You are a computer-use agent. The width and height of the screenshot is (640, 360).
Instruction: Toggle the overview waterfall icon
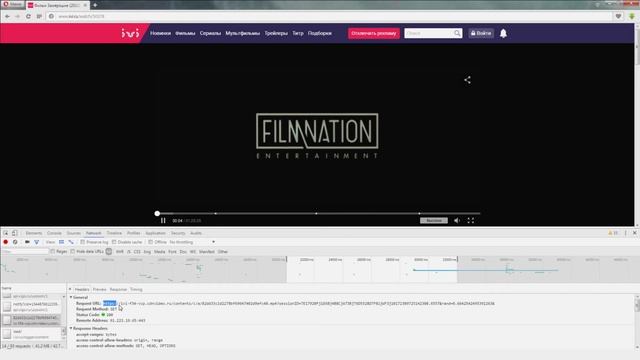[x=71, y=242]
